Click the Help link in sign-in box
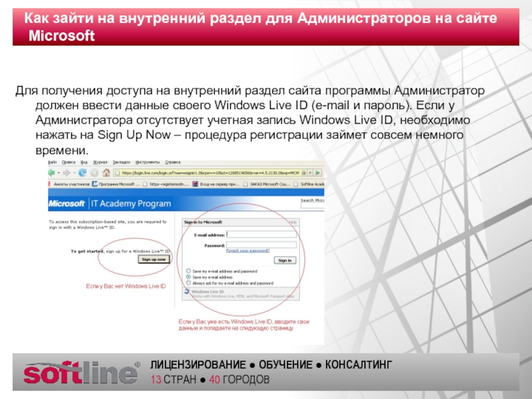Screen dimensions: 532x399 coord(293,222)
